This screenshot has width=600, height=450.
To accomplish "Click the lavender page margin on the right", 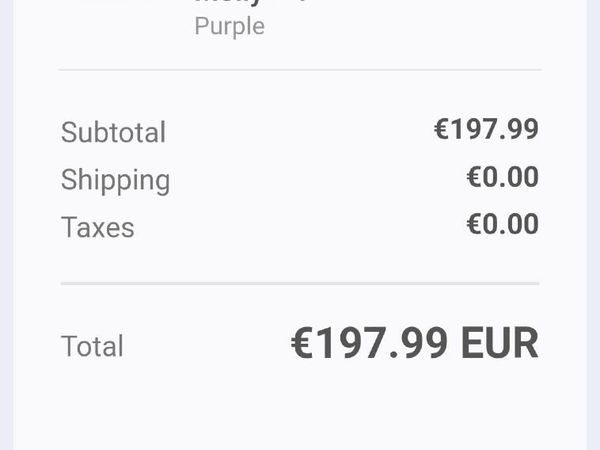I will pyautogui.click(x=593, y=225).
